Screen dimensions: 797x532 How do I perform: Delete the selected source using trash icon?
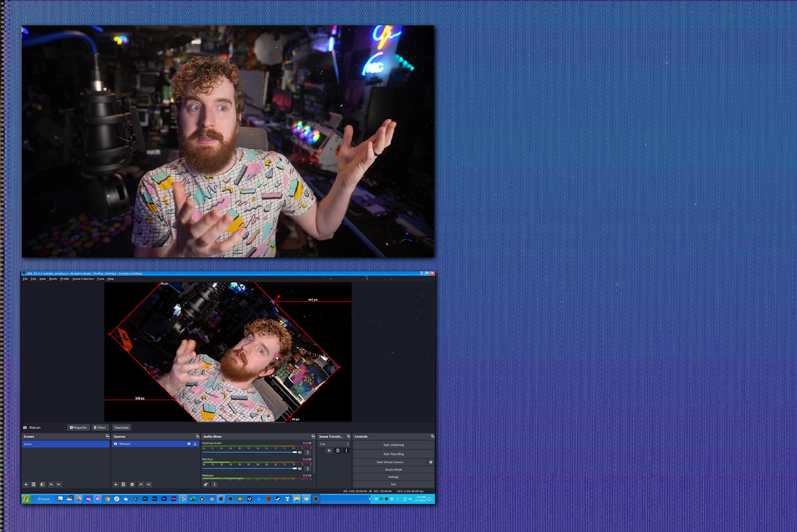click(x=123, y=484)
